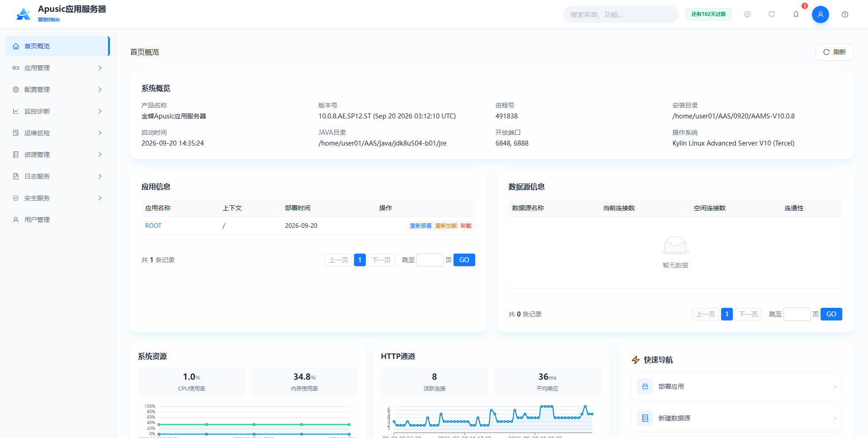This screenshot has height=438, width=868.
Task: Click 上一页 in the 应用信息 pagination
Action: click(x=339, y=260)
